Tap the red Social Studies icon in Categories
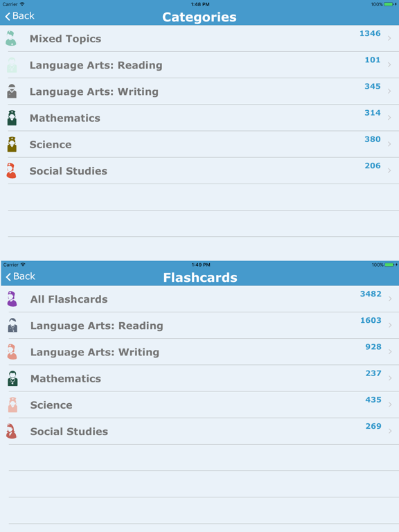 pyautogui.click(x=11, y=170)
